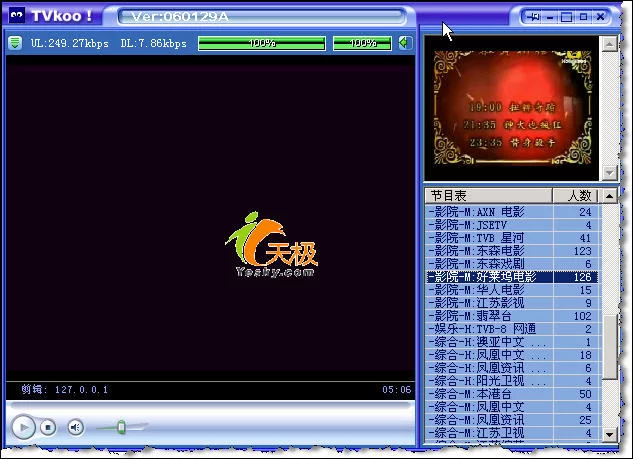
Task: Click the second short 100% progress bar
Action: (362, 43)
